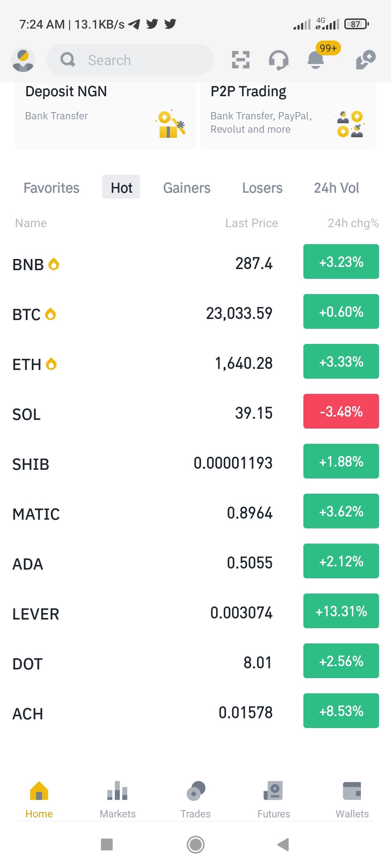The width and height of the screenshot is (391, 868).
Task: Select the 24h Vol tab
Action: 336,188
